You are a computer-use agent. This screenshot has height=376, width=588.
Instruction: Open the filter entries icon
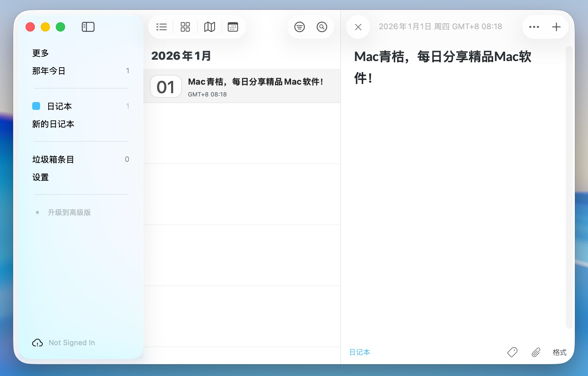(x=299, y=27)
